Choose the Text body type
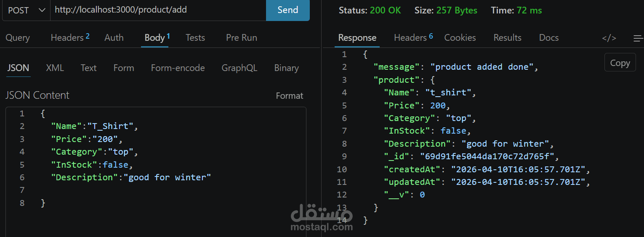Image resolution: width=644 pixels, height=237 pixels. click(88, 68)
